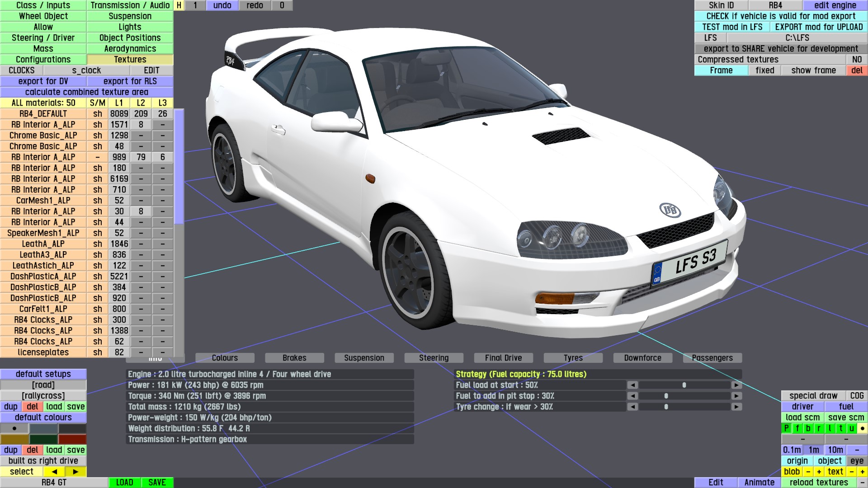Screen dimensions: 868x488
Task: Open the s_clock clocks selector
Action: tap(86, 70)
